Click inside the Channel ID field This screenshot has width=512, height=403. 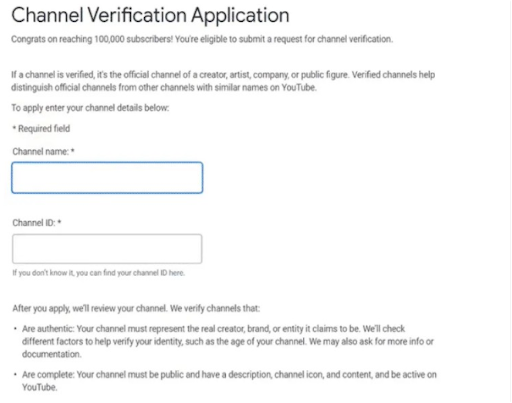coord(107,249)
